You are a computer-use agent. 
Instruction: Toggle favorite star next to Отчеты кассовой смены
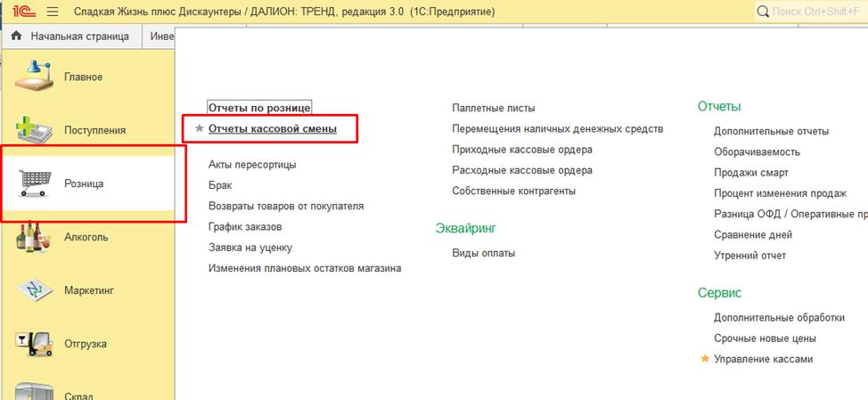[199, 128]
